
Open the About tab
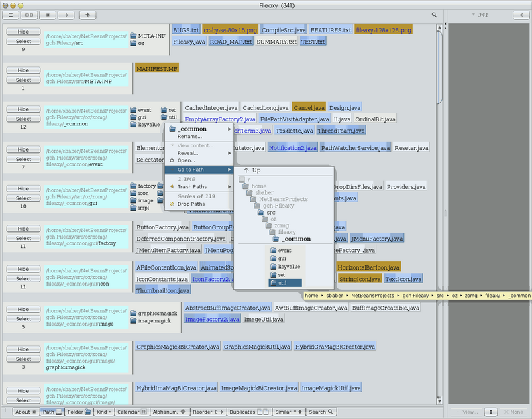(25, 412)
